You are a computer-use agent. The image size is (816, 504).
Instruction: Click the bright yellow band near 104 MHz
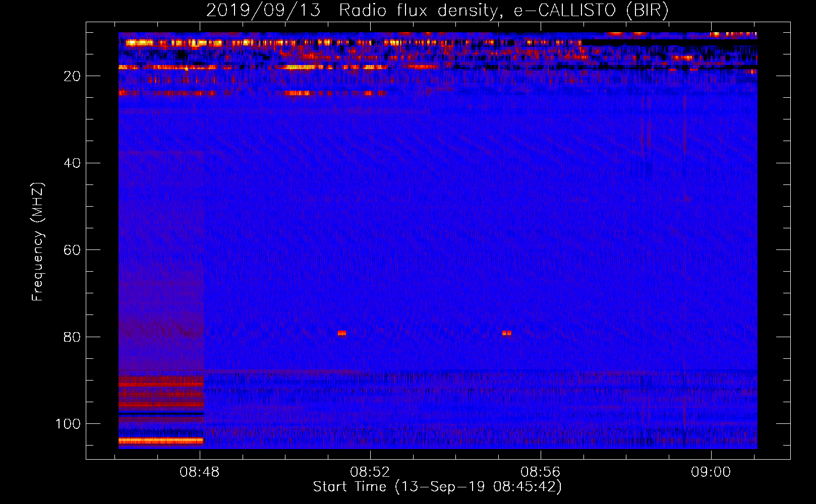pyautogui.click(x=161, y=440)
